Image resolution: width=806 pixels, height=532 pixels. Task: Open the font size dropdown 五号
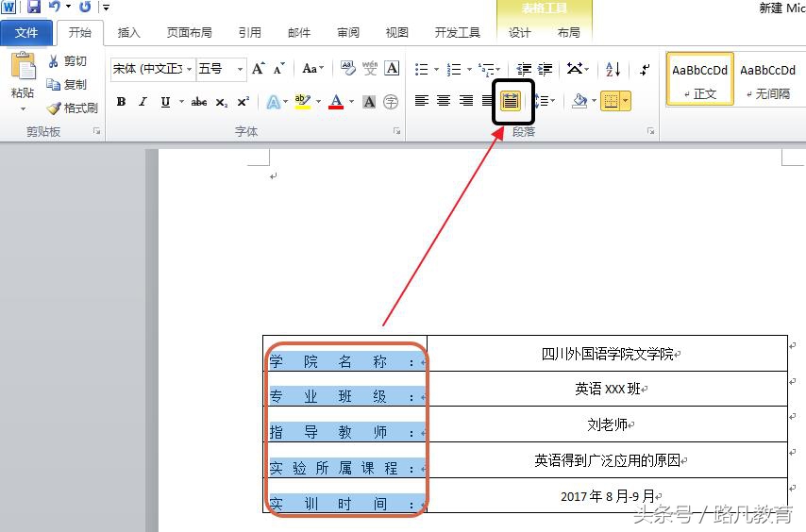[240, 69]
